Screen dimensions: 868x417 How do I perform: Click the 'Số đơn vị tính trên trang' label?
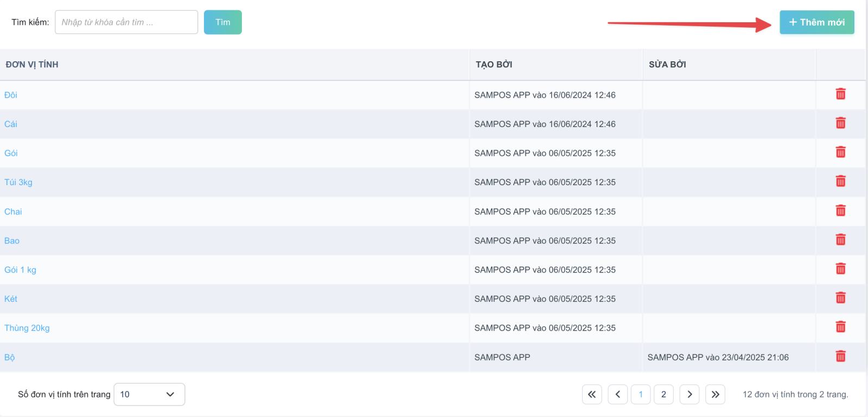64,394
